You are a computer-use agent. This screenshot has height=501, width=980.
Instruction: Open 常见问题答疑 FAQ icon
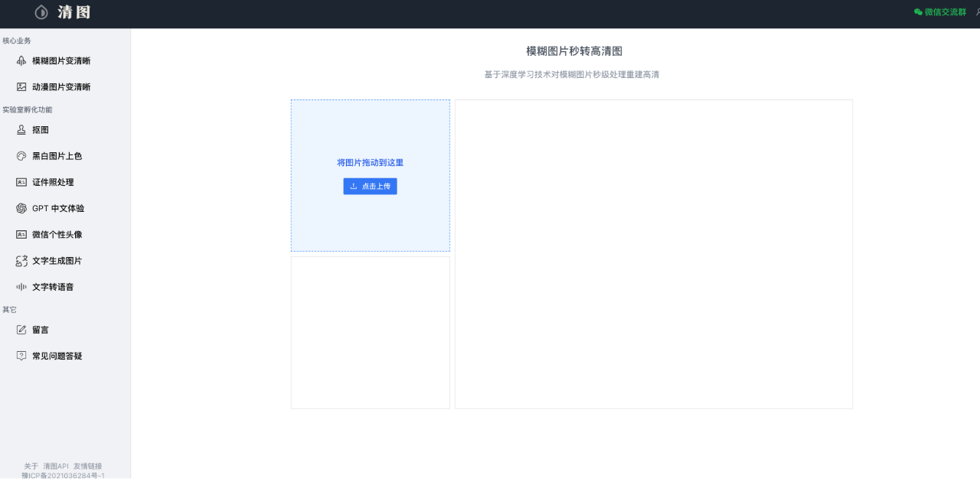[x=20, y=355]
